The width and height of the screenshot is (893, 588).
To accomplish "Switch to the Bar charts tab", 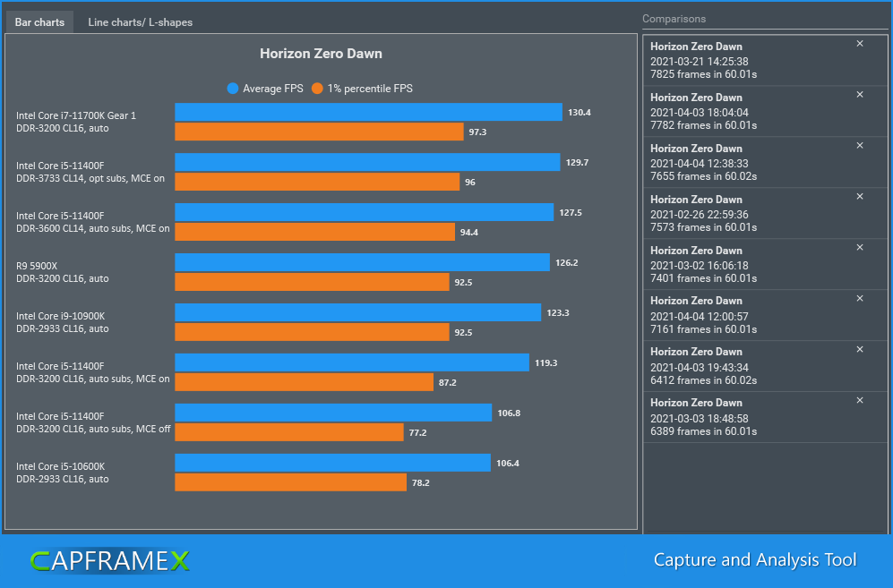I will pos(40,22).
